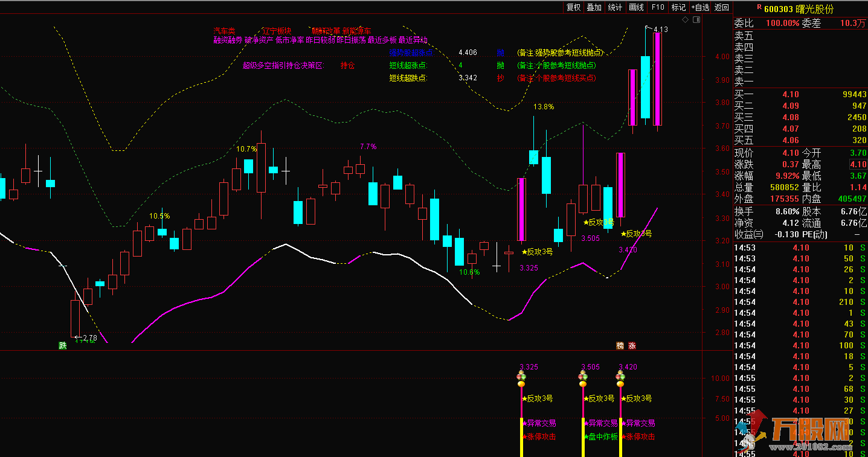This screenshot has height=457, width=868.
Task: Click the 破净资产 tag
Action: tap(259, 40)
